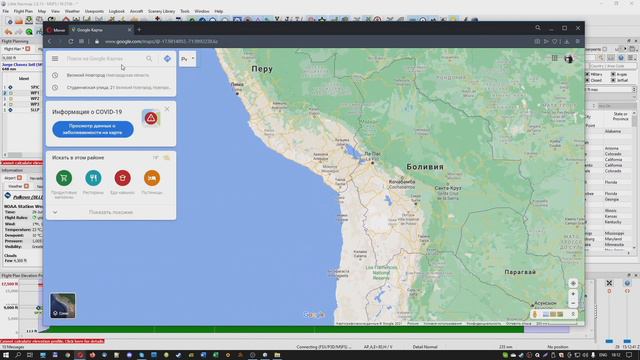Go back in the browser
Screen dimensions: 640x360
50,41
